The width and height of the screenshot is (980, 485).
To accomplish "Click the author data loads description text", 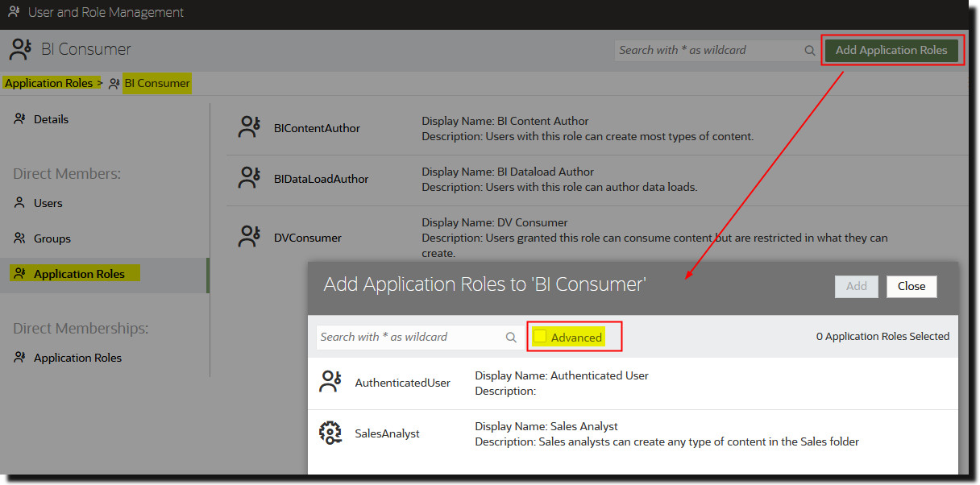I will (559, 187).
